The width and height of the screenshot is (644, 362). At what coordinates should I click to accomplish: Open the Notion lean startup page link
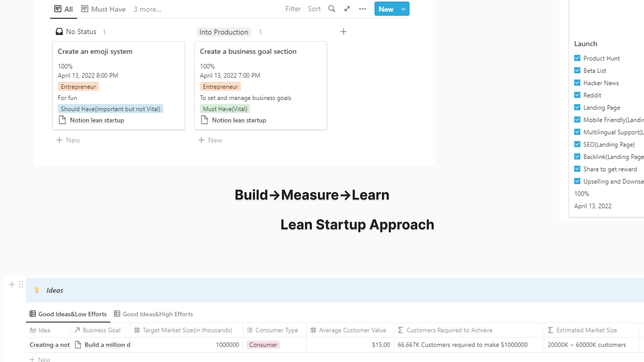click(x=97, y=120)
